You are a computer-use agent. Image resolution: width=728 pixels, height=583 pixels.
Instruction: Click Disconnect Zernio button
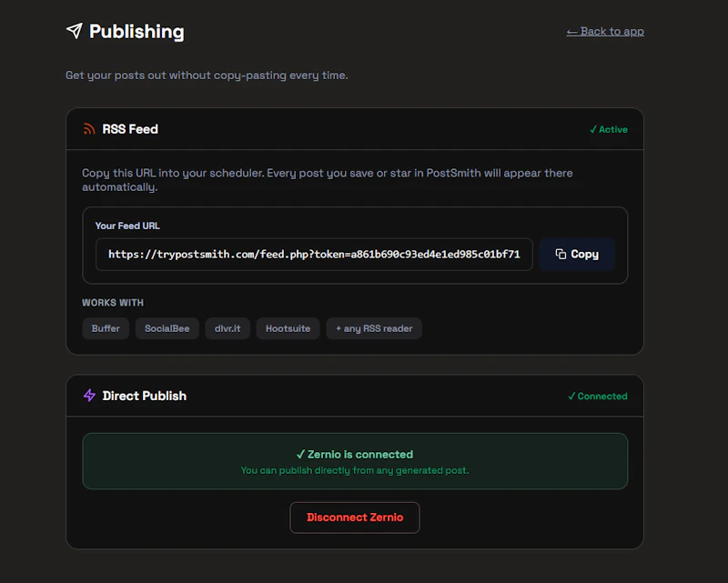click(x=355, y=518)
